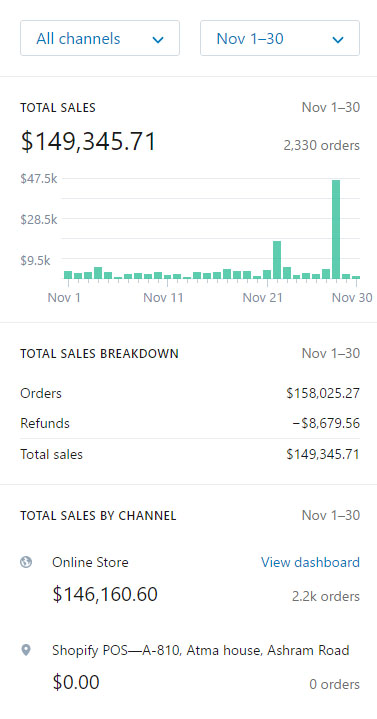Click the Online Store globe icon

pos(26,562)
